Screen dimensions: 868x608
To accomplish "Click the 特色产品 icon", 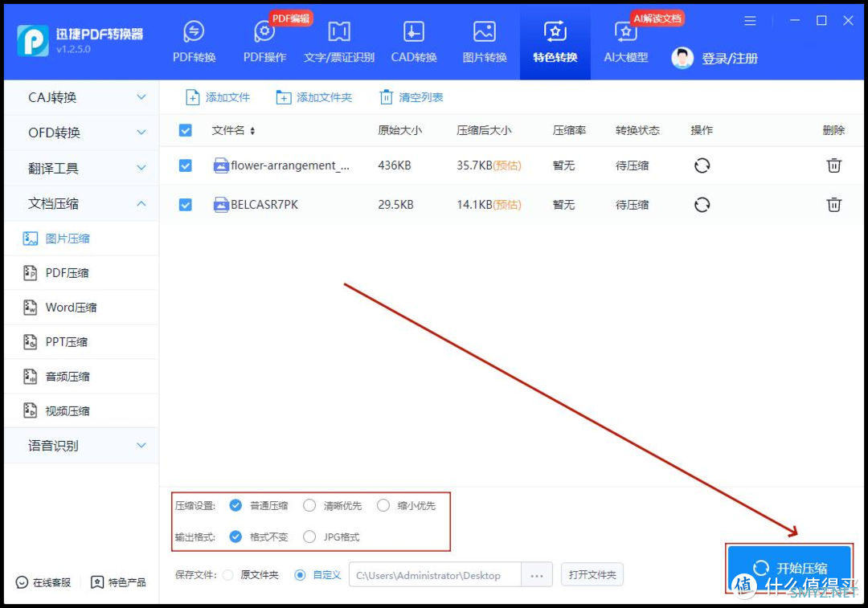I will 97,582.
